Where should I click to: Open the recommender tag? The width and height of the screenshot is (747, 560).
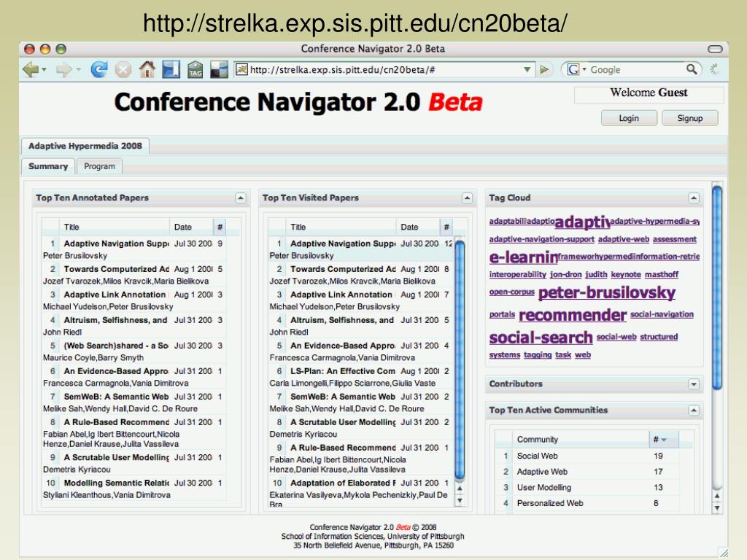572,315
